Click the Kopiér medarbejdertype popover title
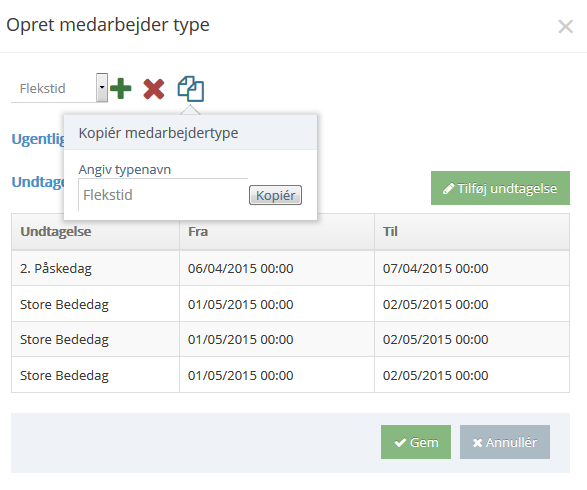Screen dimensions: 587x490 [158, 133]
